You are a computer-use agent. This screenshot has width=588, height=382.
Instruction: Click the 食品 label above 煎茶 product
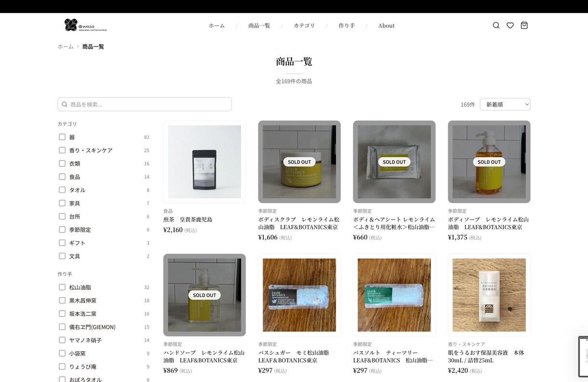point(168,211)
